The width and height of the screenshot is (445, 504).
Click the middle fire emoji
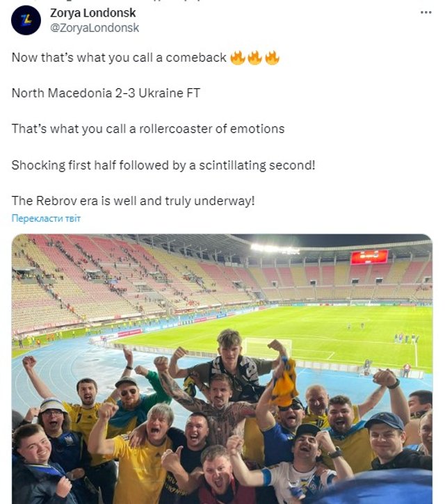254,58
